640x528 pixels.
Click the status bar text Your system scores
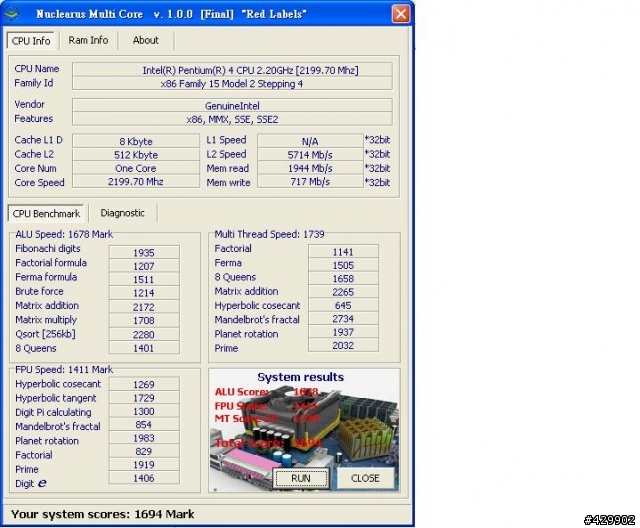coord(103,514)
